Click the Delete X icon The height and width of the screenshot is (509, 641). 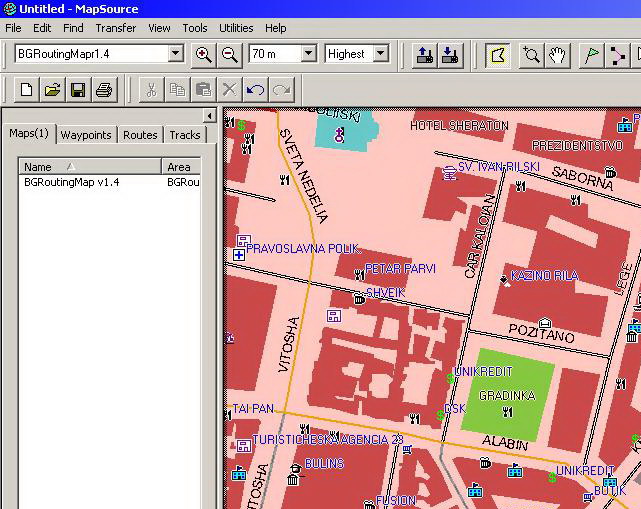pos(229,90)
